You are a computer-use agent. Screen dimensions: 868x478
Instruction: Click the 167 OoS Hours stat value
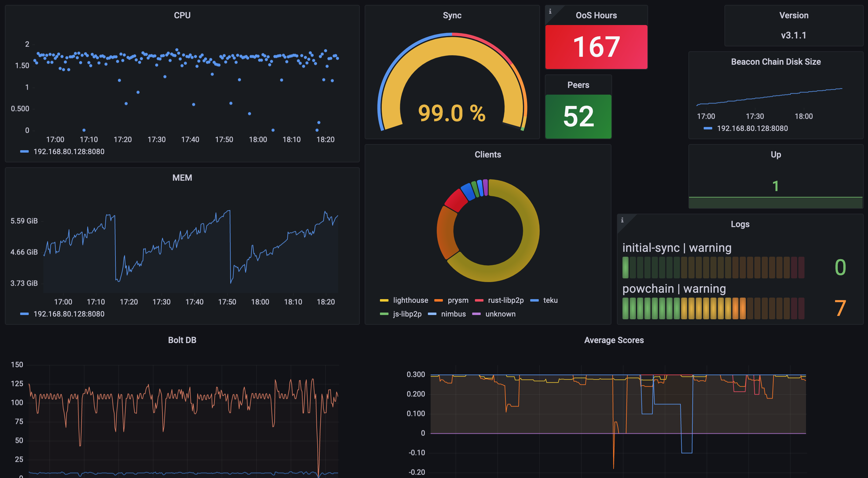pos(596,47)
